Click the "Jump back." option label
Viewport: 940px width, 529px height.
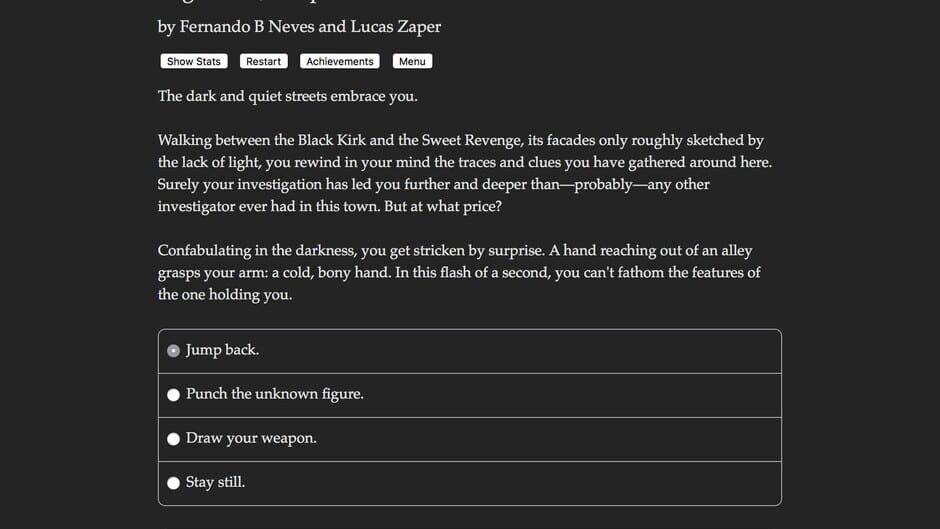tap(222, 350)
